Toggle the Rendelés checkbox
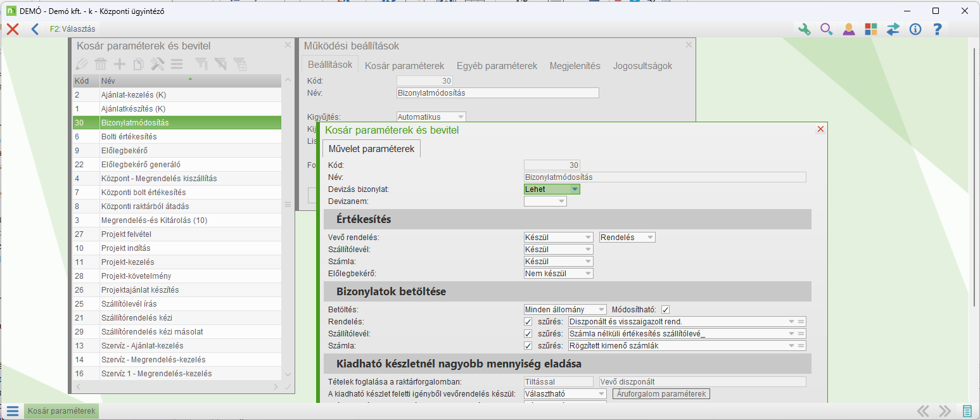 (528, 322)
